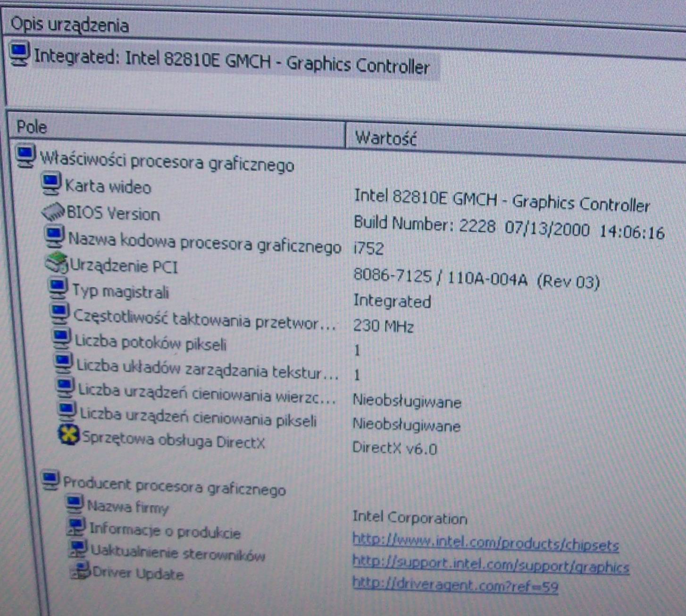
Task: Click Nieobsługiwane value in the cieniowania pikseli row
Action: [406, 425]
